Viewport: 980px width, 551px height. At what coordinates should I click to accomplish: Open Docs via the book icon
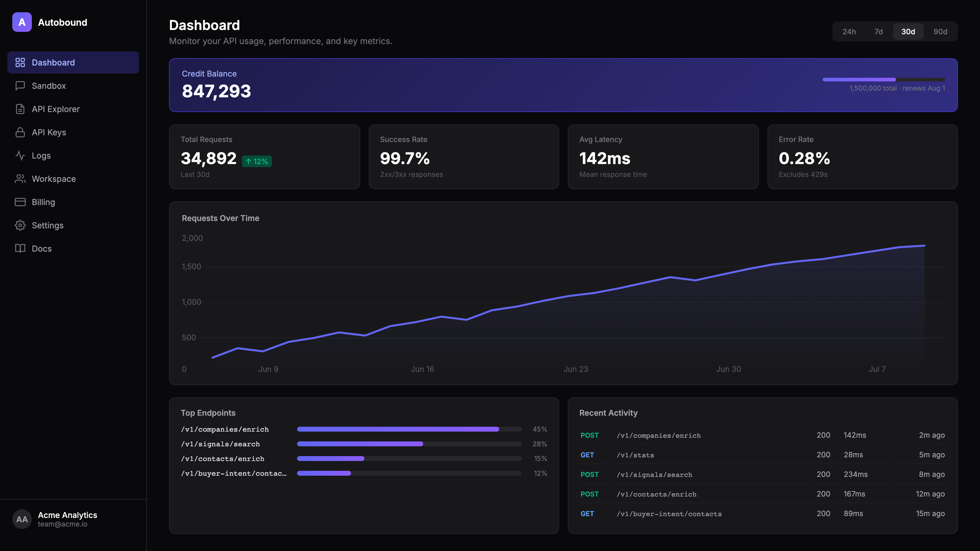pos(20,249)
